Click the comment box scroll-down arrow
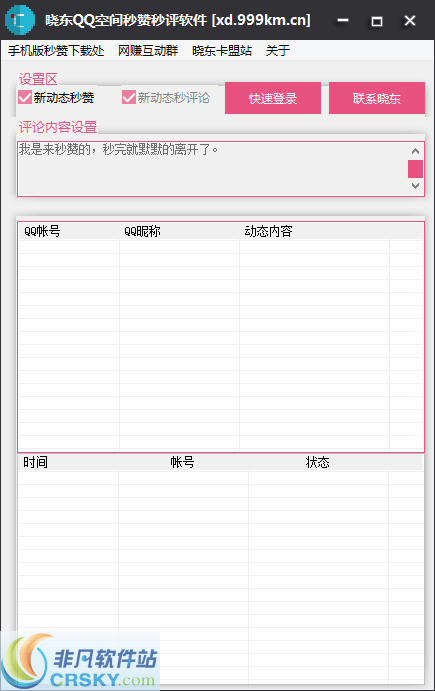Screen dimensions: 435x691 click(x=415, y=186)
